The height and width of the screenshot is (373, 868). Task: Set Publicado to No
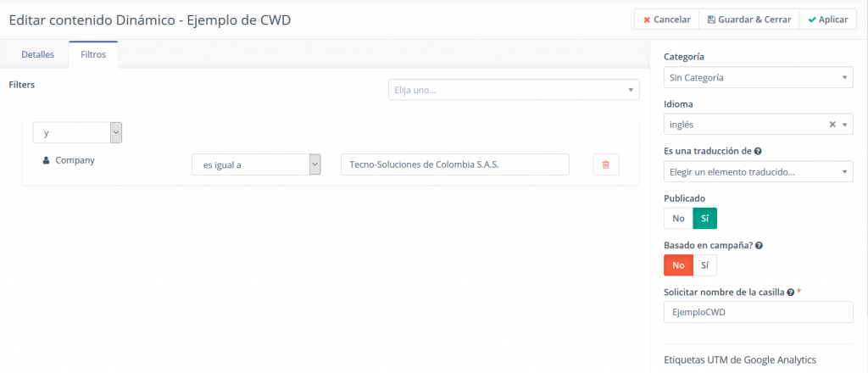tap(678, 218)
